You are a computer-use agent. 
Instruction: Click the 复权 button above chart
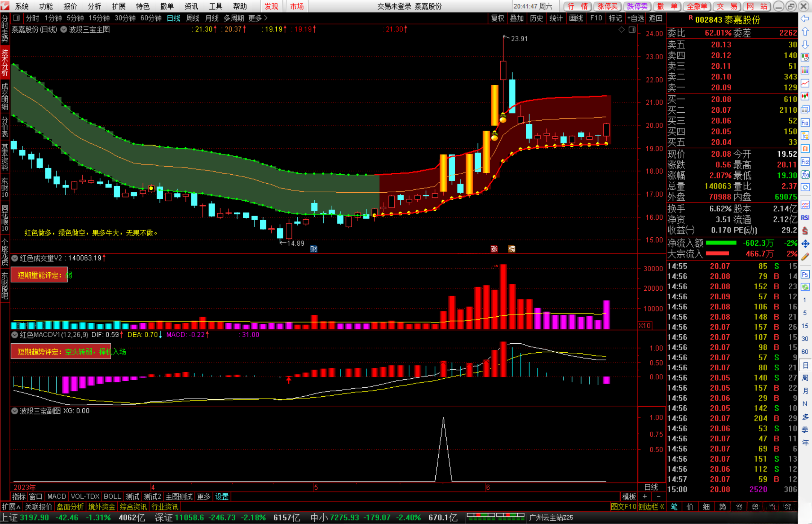pyautogui.click(x=497, y=18)
